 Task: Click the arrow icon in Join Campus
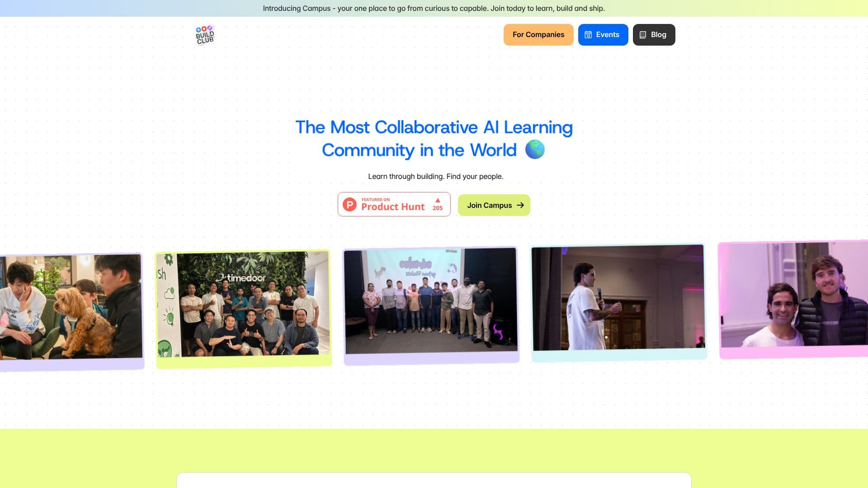tap(520, 205)
